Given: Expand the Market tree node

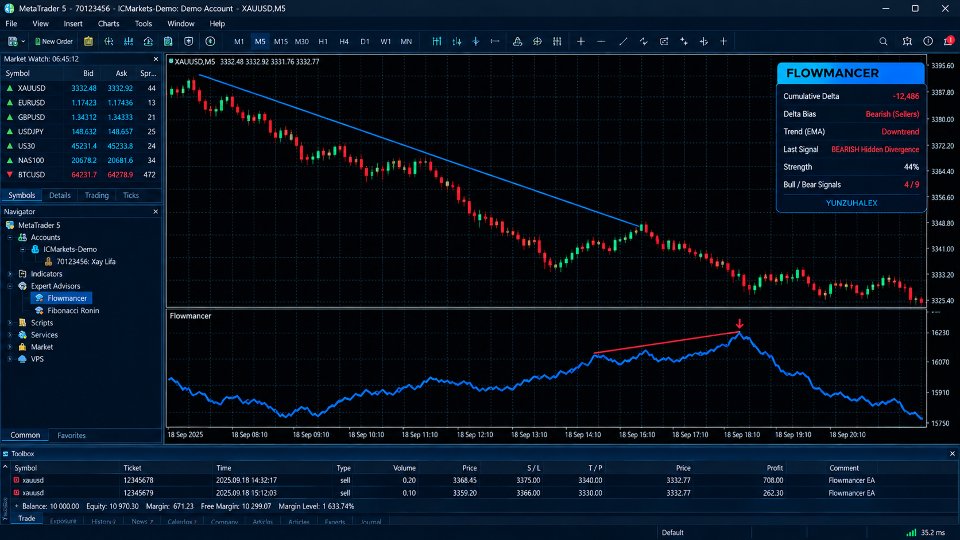Looking at the screenshot, I should coord(10,347).
